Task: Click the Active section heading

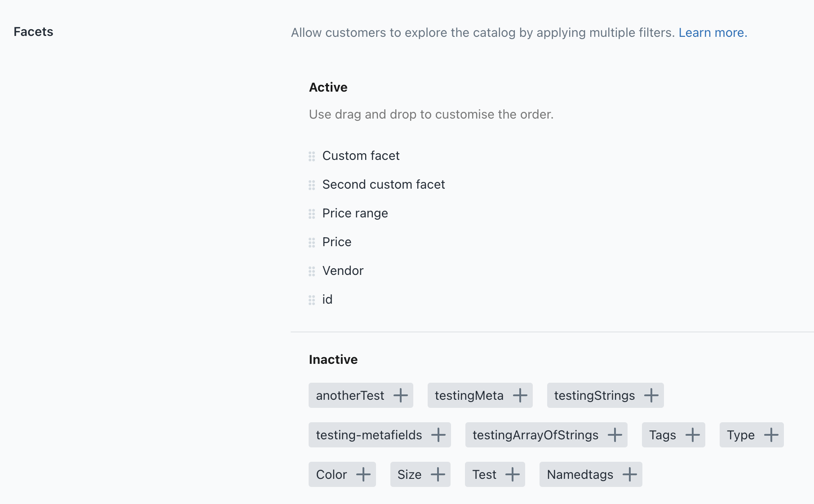Action: (x=328, y=88)
